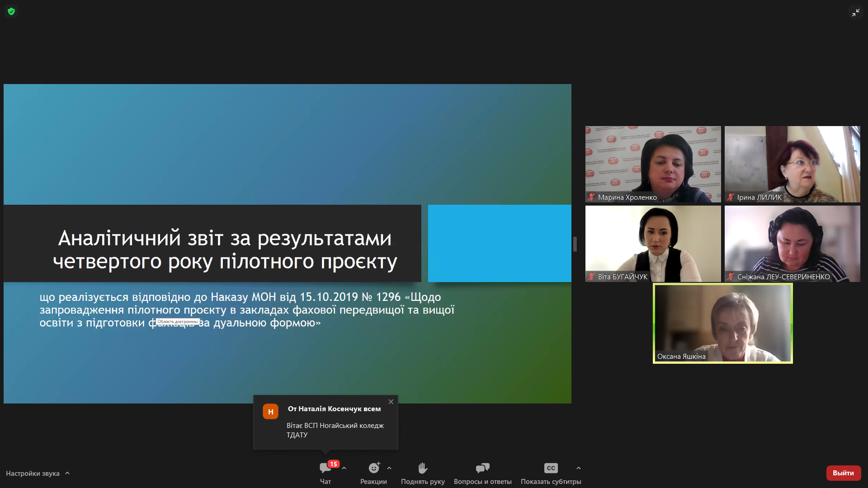
Task: Click the Raise hand icon
Action: tap(423, 468)
